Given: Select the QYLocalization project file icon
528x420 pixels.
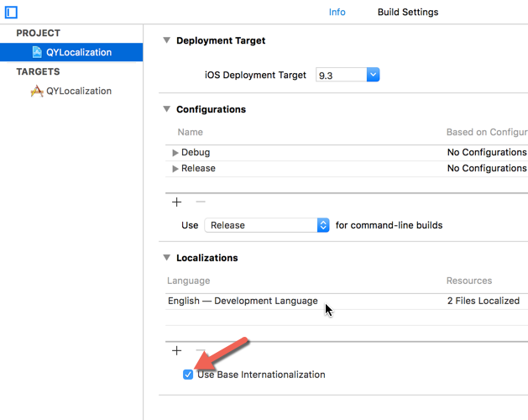Looking at the screenshot, I should click(x=37, y=52).
